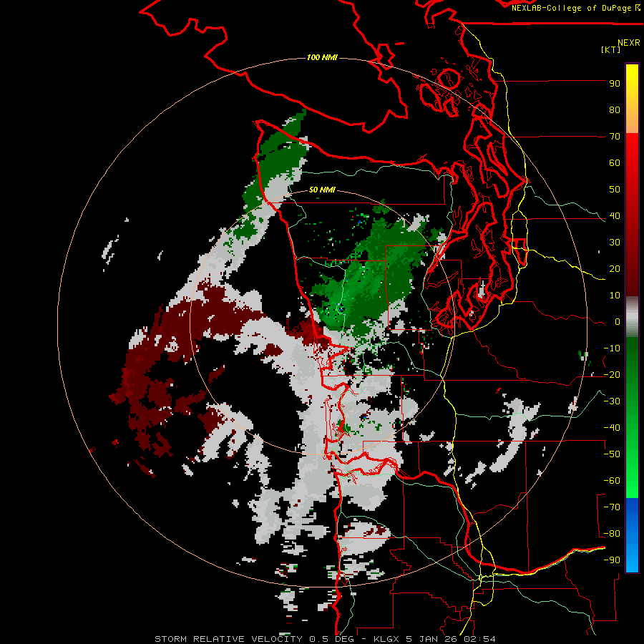Click the 10 value on velocity legend
The image size is (644, 644).
(x=615, y=296)
